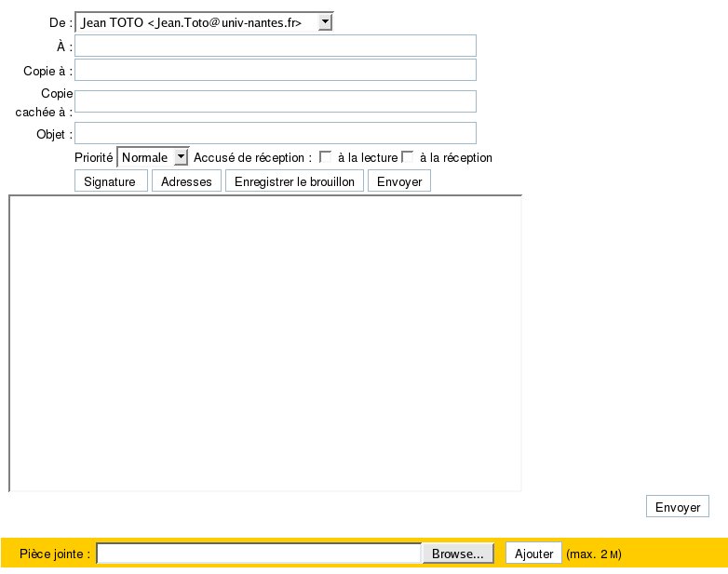
Task: Select the Copie cachée à field
Action: pyautogui.click(x=276, y=101)
